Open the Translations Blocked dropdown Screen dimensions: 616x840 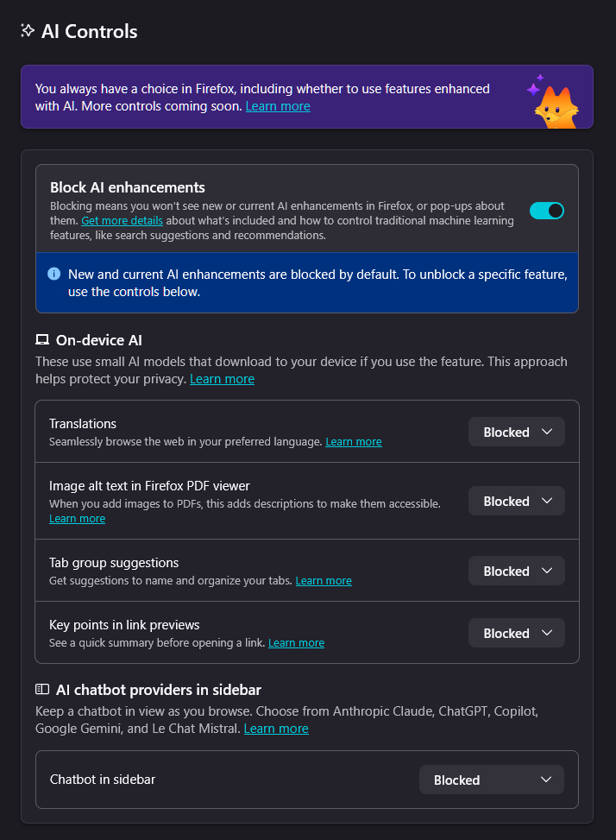[516, 432]
